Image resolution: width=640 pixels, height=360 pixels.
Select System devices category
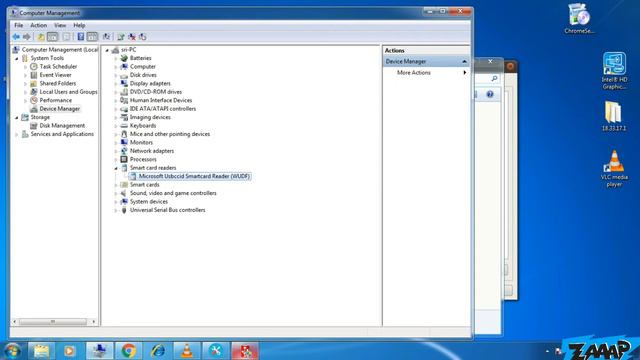coord(149,202)
